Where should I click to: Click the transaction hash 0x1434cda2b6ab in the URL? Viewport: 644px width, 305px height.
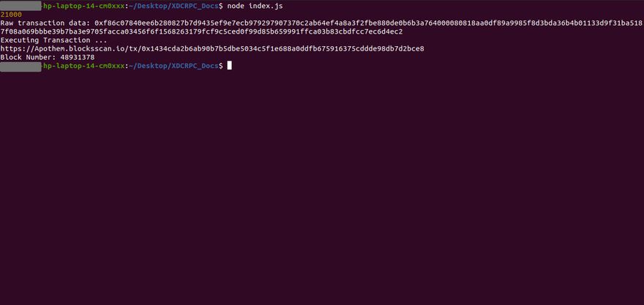283,49
